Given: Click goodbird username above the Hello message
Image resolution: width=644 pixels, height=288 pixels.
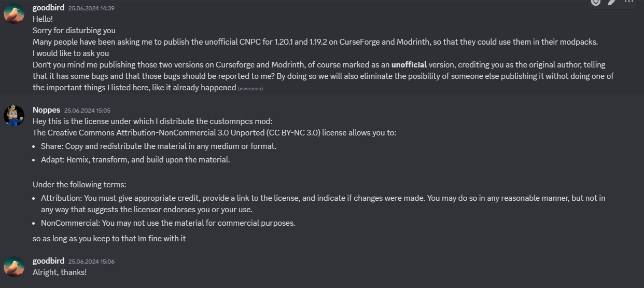Looking at the screenshot, I should point(48,8).
